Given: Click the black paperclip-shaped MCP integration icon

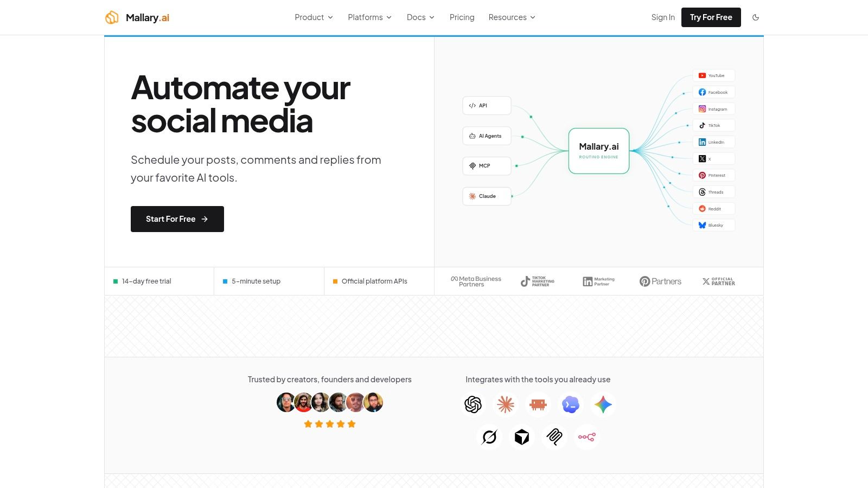Looking at the screenshot, I should pyautogui.click(x=554, y=437).
